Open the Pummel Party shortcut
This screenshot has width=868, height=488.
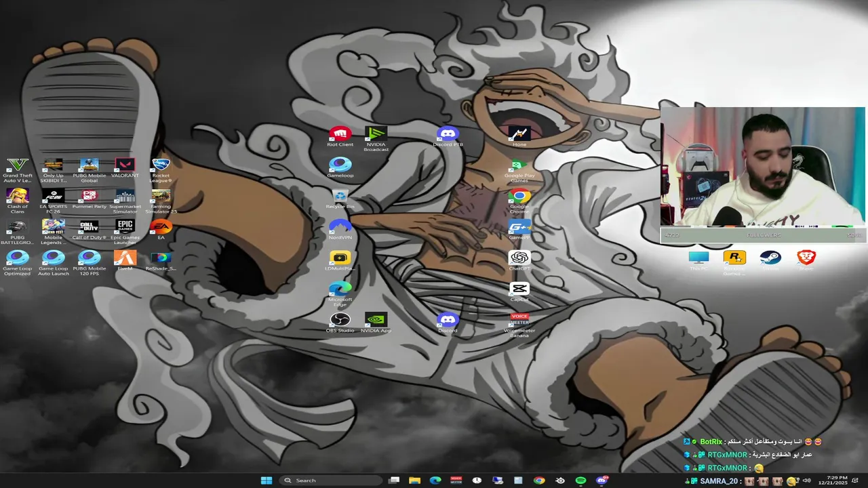point(89,199)
